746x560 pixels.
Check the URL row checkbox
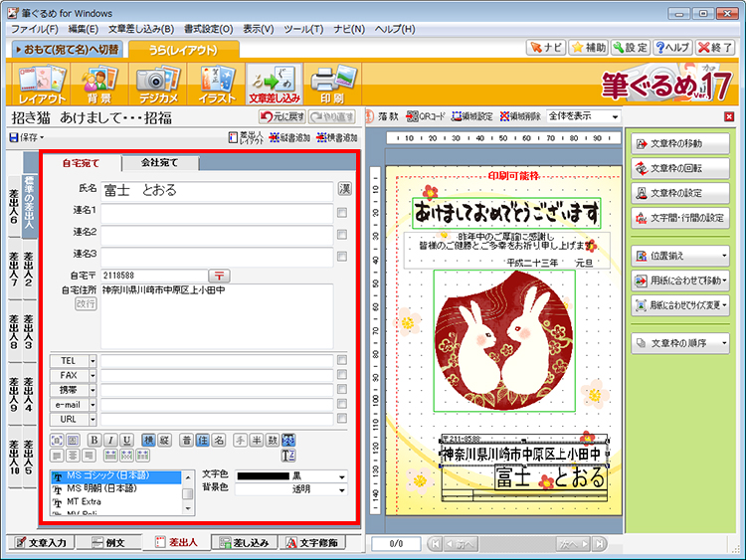342,418
